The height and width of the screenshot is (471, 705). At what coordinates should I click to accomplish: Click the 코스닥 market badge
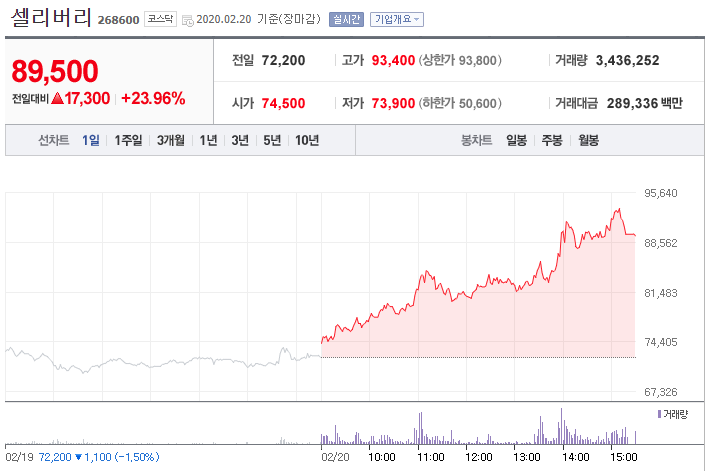click(161, 19)
